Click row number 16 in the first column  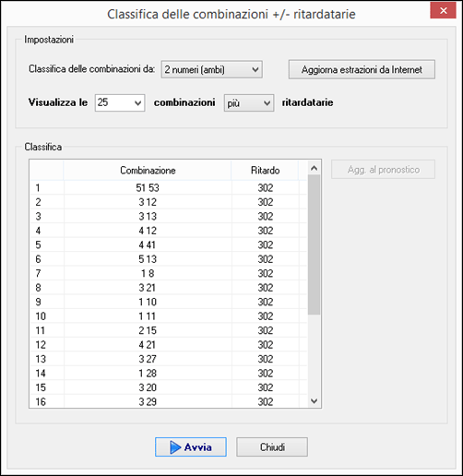point(41,401)
